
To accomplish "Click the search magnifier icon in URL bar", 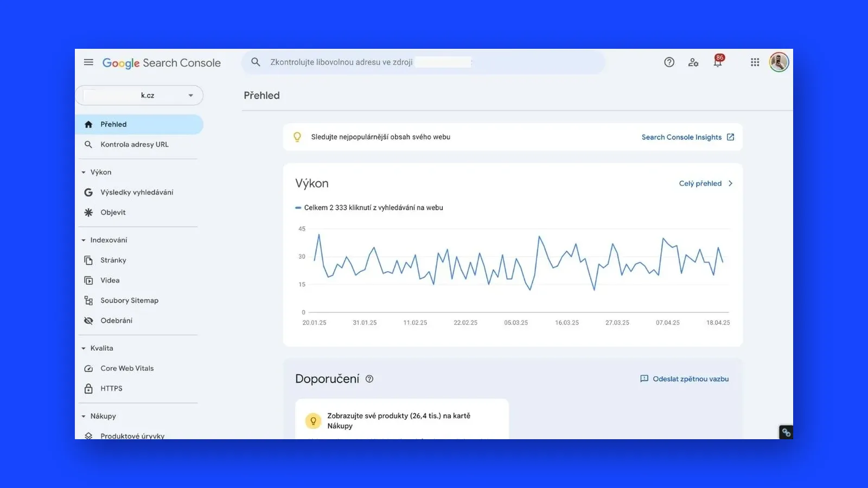I will 256,62.
